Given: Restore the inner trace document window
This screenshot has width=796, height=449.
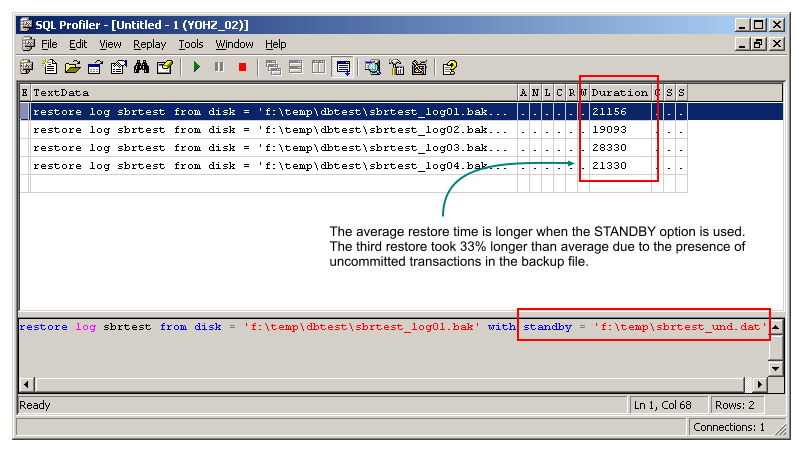Looking at the screenshot, I should 758,44.
